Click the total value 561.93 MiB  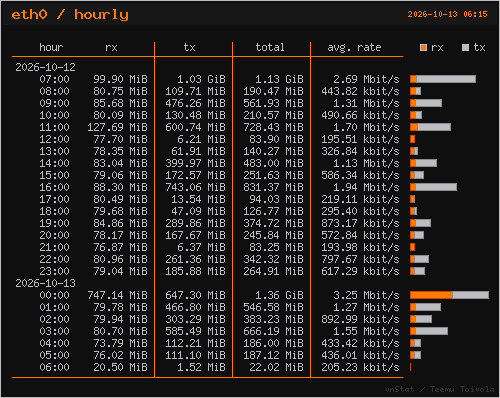coord(273,103)
